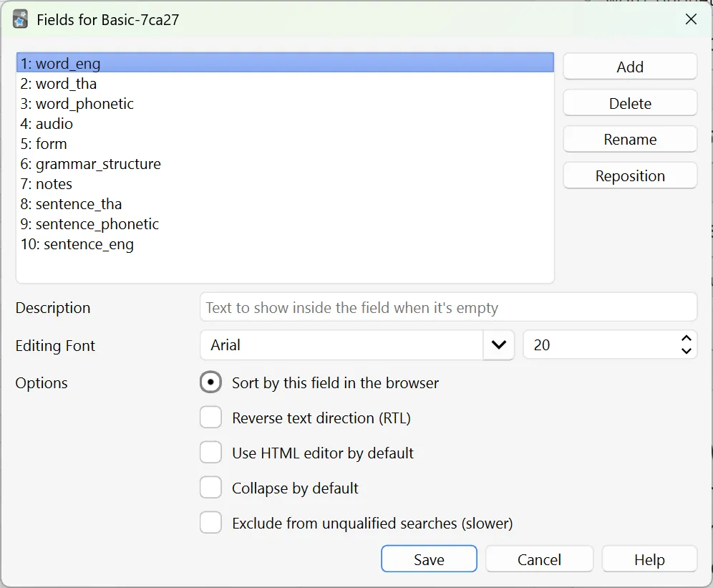Rename the selected field

tap(629, 139)
